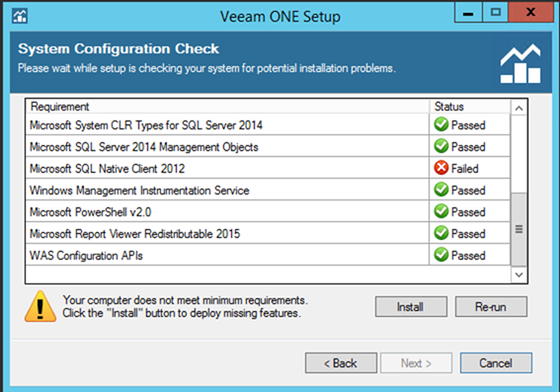Click the Re-run button
560x392 pixels.
coord(491,307)
